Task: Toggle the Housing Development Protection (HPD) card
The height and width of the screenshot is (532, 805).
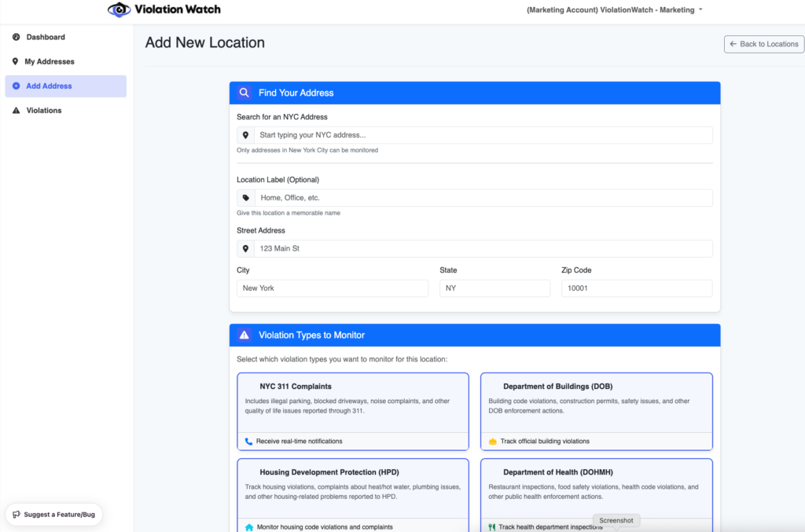Action: click(x=353, y=491)
